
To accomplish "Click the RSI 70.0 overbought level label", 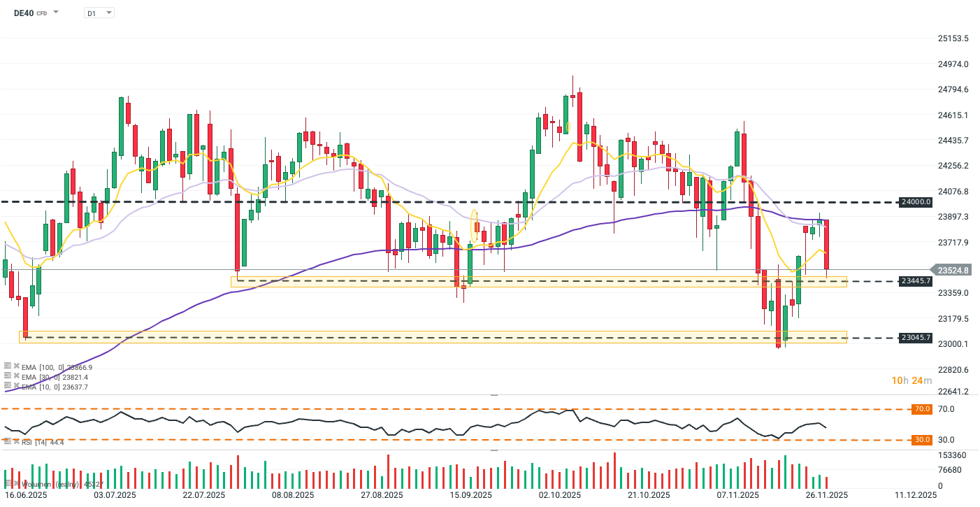I will pos(923,409).
